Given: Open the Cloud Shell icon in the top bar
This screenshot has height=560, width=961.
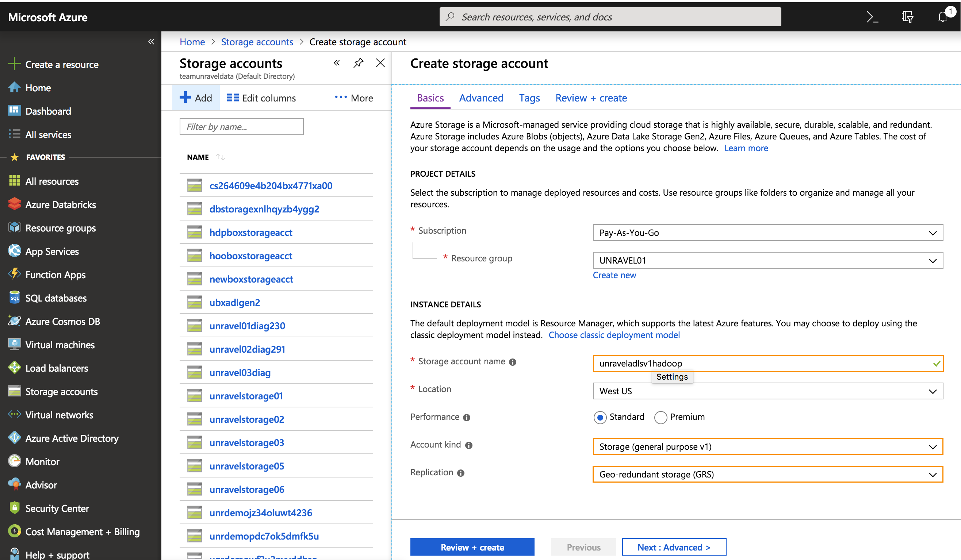Looking at the screenshot, I should [x=872, y=17].
